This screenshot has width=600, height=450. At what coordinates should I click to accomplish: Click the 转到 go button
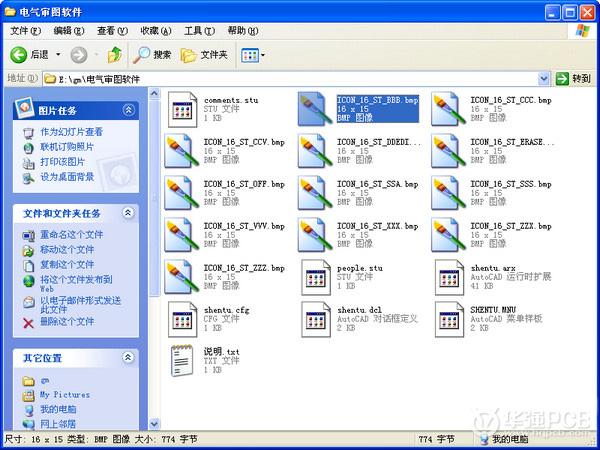pos(574,78)
